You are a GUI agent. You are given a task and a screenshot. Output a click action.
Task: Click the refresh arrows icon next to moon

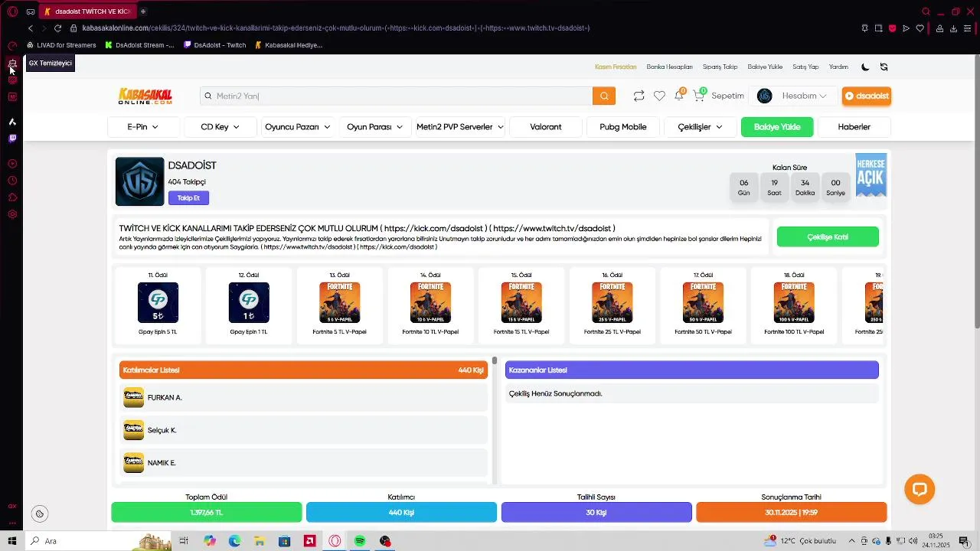884,67
